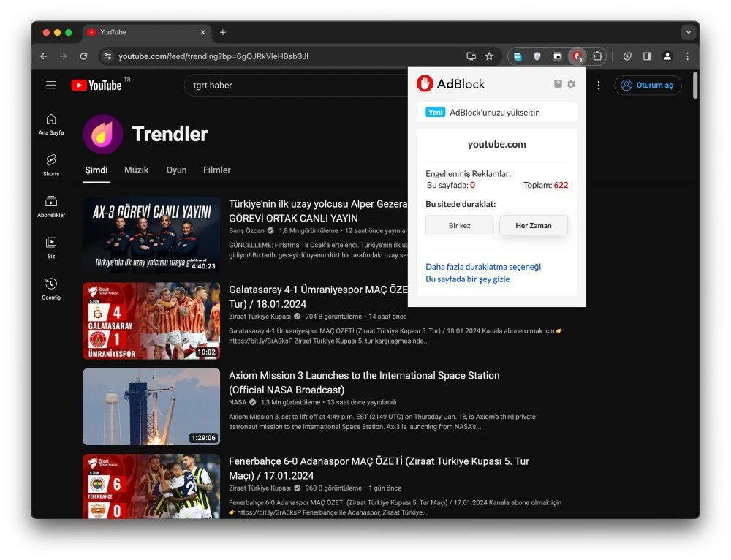
Task: Pause AdBlock once using Bir kez
Action: [459, 225]
